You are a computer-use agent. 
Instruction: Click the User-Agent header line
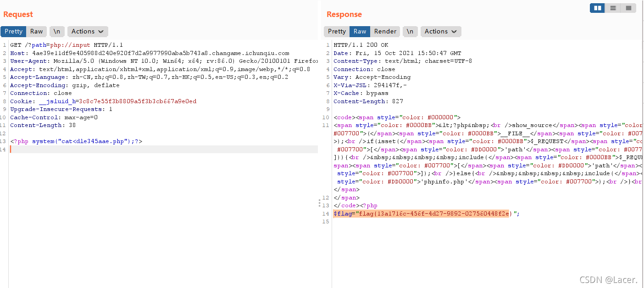(x=164, y=61)
